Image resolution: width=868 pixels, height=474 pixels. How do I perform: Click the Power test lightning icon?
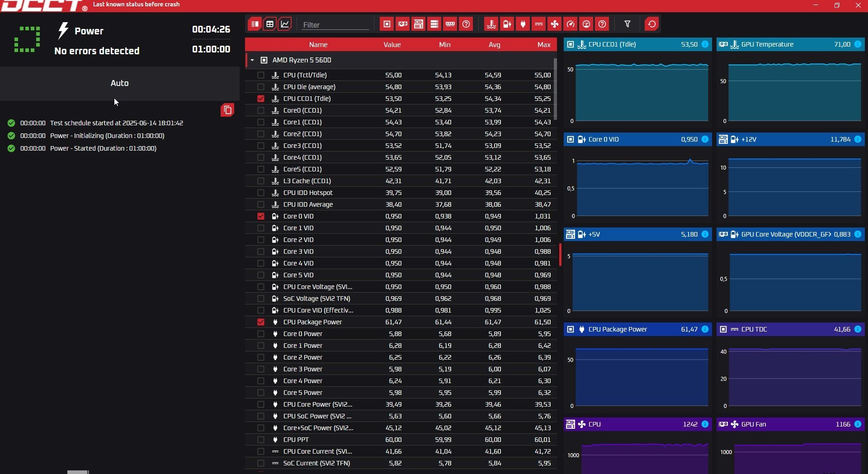63,31
